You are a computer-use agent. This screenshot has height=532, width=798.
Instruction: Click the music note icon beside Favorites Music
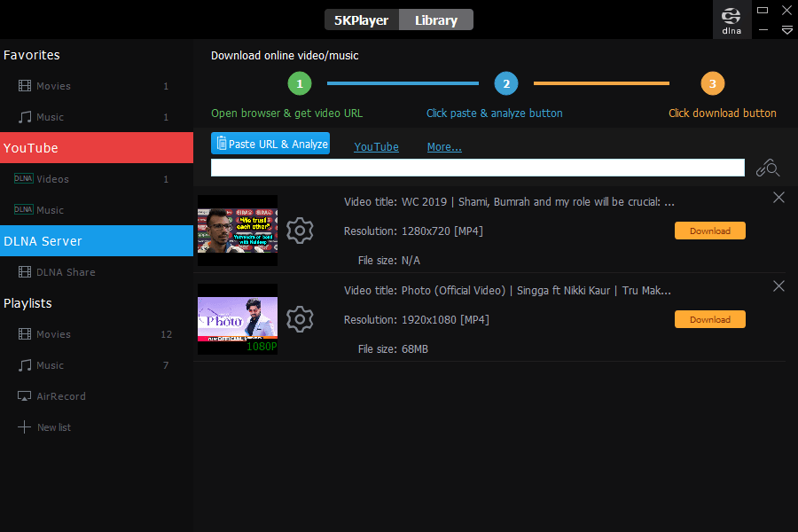tap(25, 117)
